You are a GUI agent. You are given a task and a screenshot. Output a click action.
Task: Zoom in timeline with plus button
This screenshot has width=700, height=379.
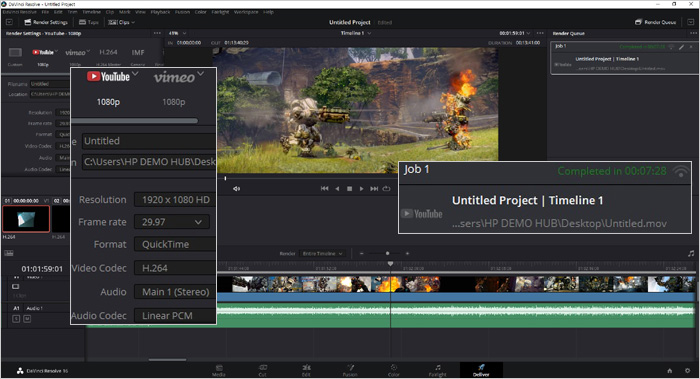407,254
